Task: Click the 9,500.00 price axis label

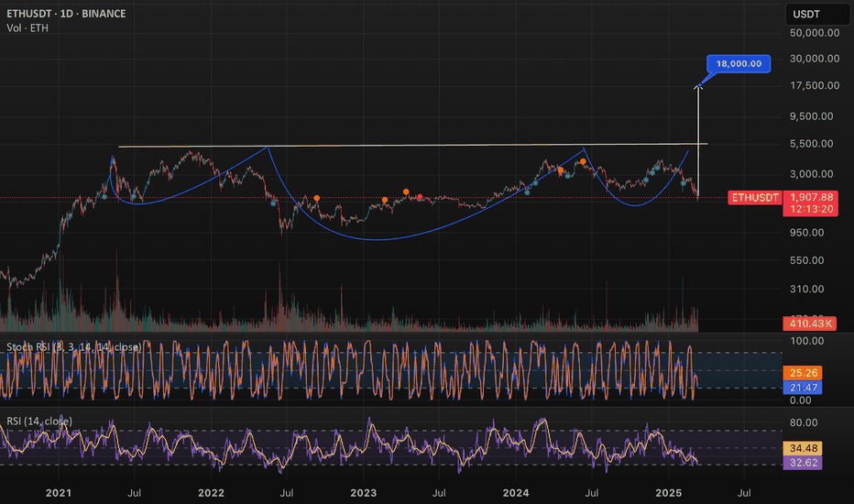Action: [x=812, y=116]
